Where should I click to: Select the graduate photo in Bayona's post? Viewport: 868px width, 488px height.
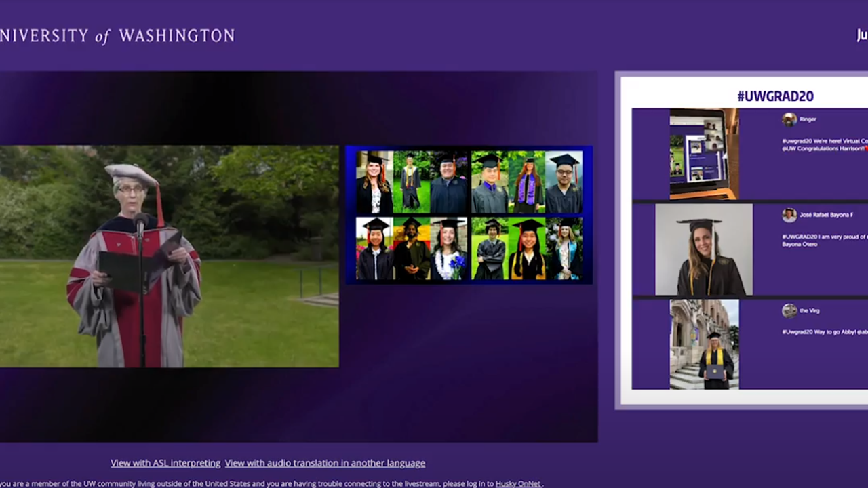[703, 249]
